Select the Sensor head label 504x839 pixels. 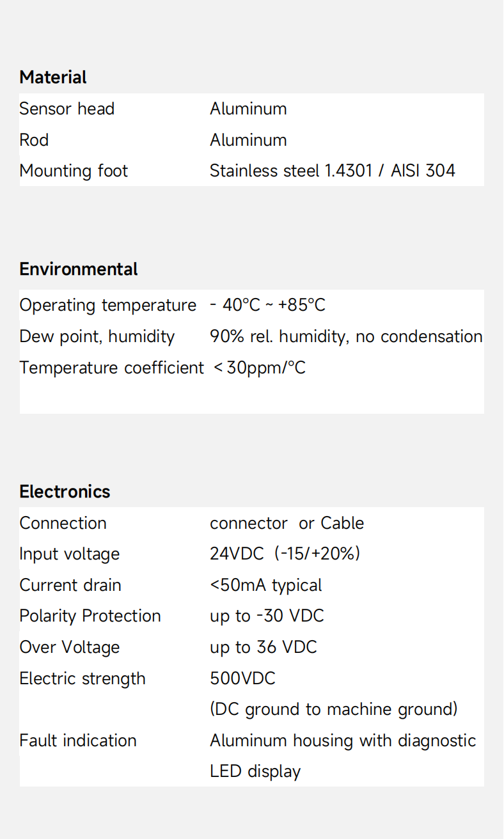coord(67,109)
